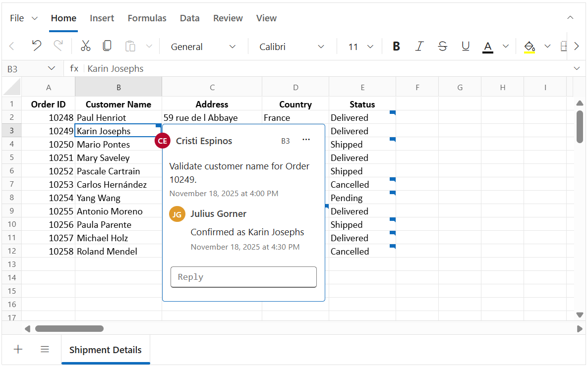The height and width of the screenshot is (366, 588).
Task: Toggle Italic formatting
Action: click(x=419, y=47)
